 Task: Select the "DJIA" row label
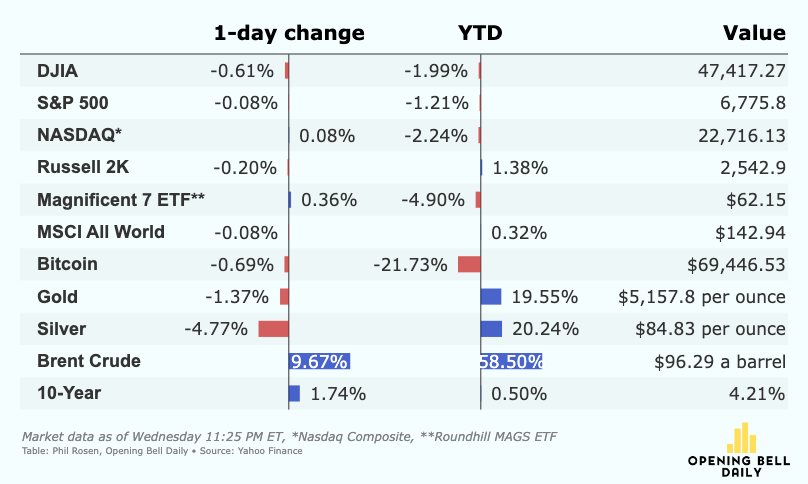click(57, 70)
